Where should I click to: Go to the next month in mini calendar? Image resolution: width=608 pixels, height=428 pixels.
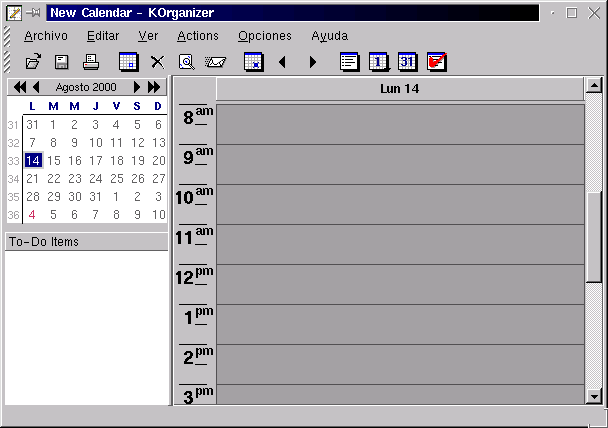click(137, 87)
